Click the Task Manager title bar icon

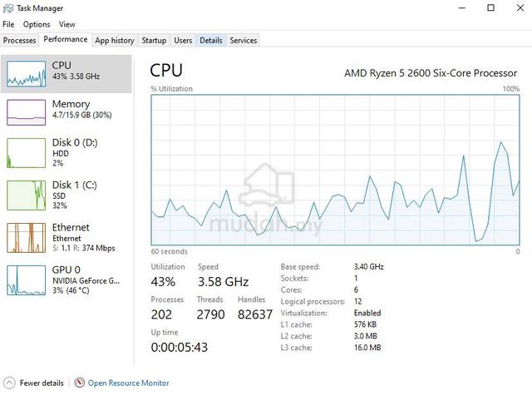[x=7, y=8]
